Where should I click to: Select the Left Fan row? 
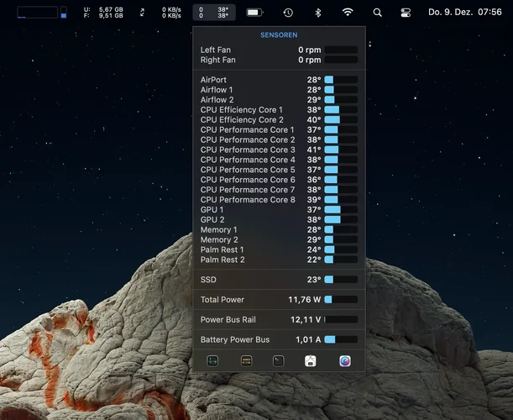point(279,50)
